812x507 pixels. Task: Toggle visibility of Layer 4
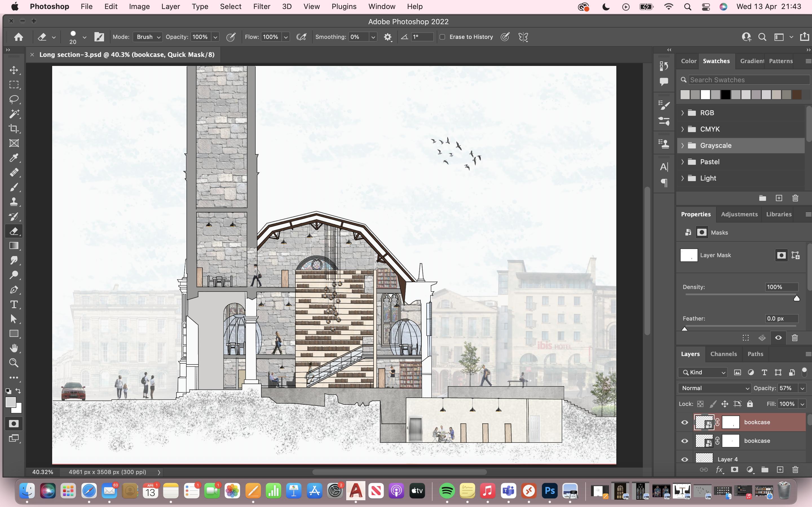(x=685, y=459)
